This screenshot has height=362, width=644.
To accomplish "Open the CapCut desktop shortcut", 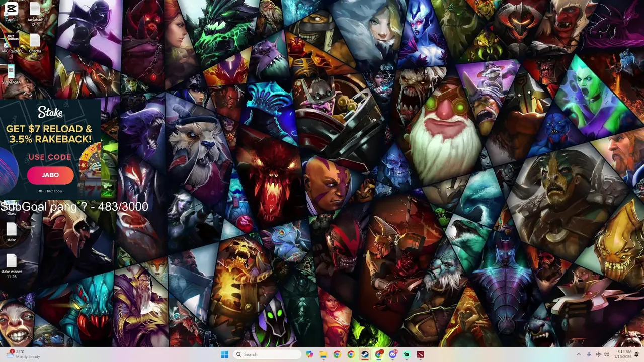I will coord(11,12).
